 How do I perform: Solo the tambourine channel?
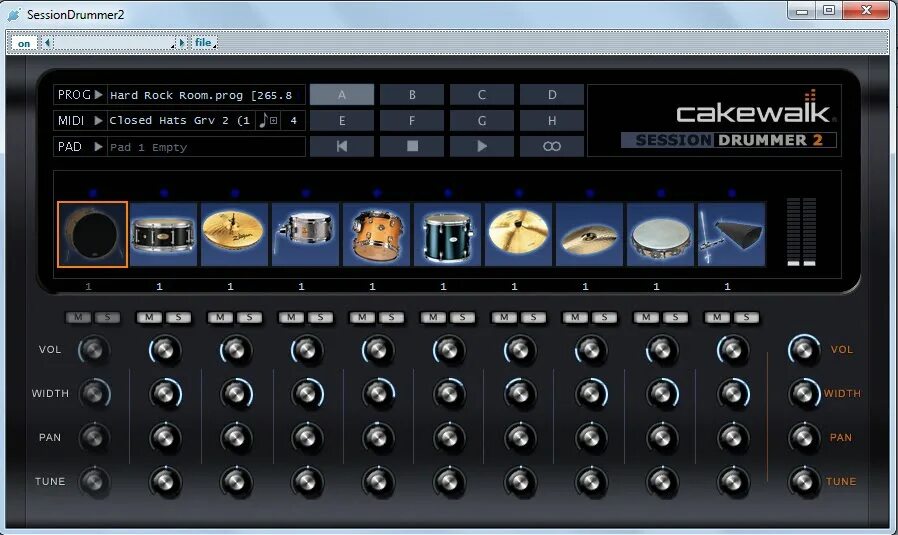coord(676,317)
